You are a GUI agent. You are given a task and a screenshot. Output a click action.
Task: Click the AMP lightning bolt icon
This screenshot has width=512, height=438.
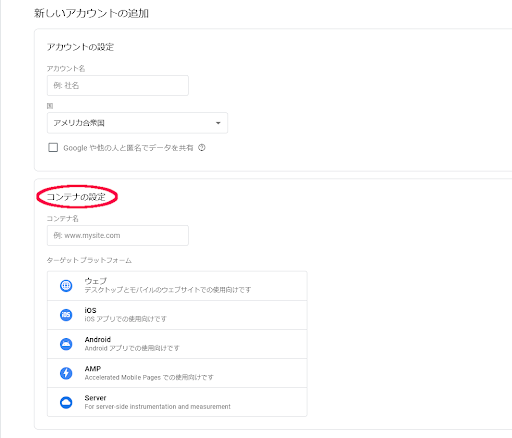click(x=66, y=373)
